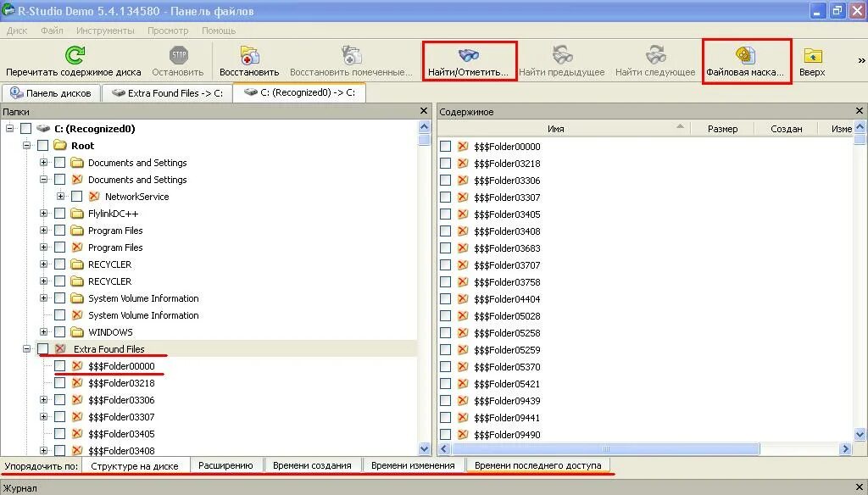868x495 pixels.
Task: Expand the NetworkService node
Action: 61,197
